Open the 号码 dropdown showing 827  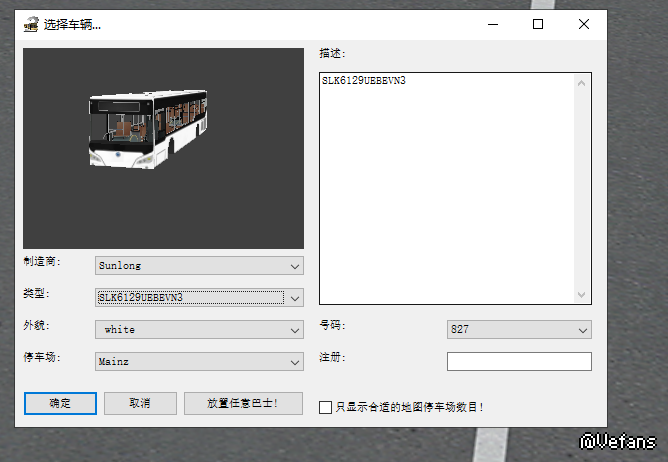(x=518, y=330)
